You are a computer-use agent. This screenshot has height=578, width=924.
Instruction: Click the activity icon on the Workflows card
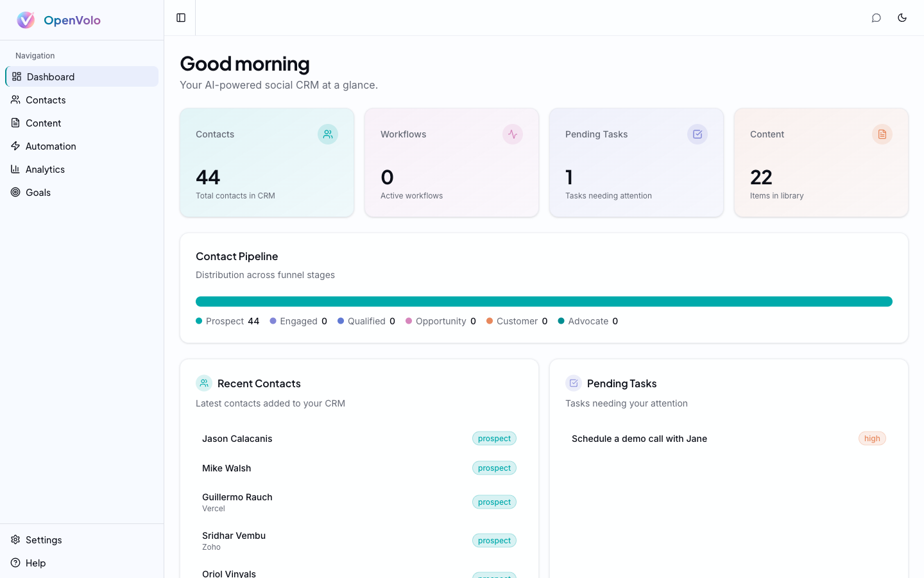point(513,134)
